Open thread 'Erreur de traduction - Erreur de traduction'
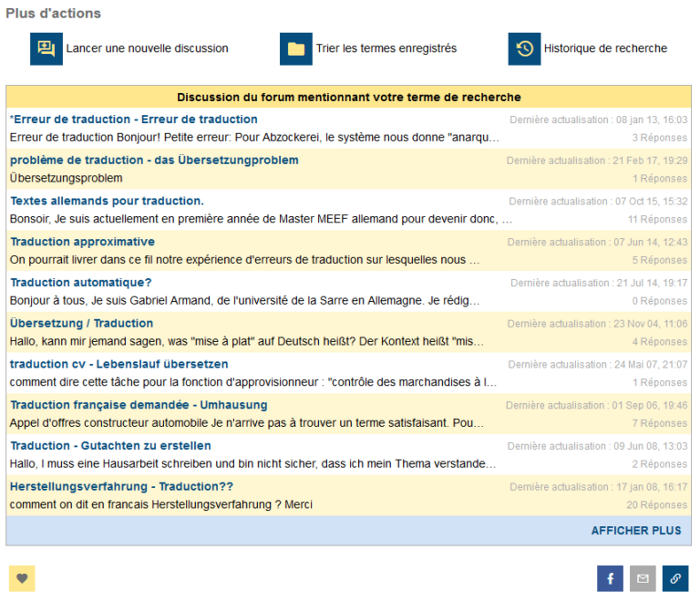 coord(134,119)
